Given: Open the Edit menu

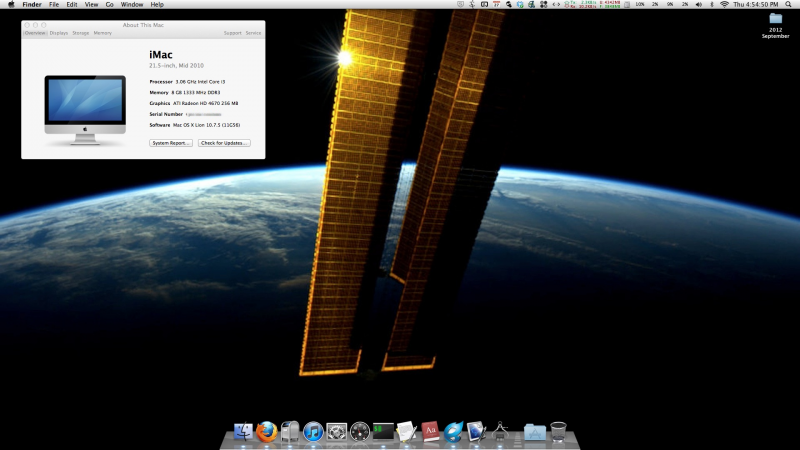Looking at the screenshot, I should (71, 4).
